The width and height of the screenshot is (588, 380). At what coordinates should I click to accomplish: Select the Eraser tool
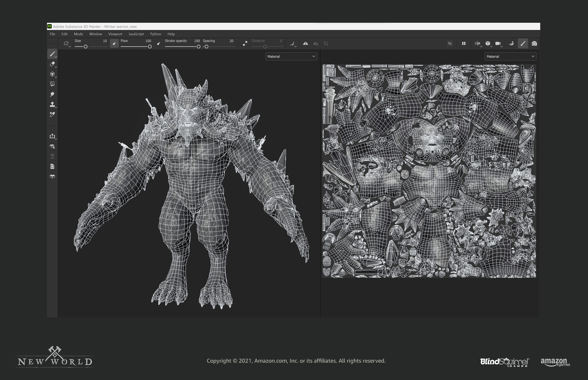point(52,64)
